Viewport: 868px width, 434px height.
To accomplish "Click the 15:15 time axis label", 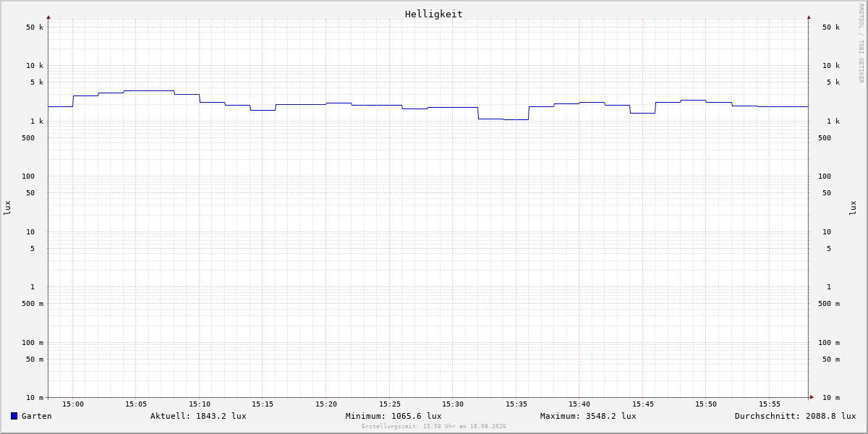I will tap(263, 404).
